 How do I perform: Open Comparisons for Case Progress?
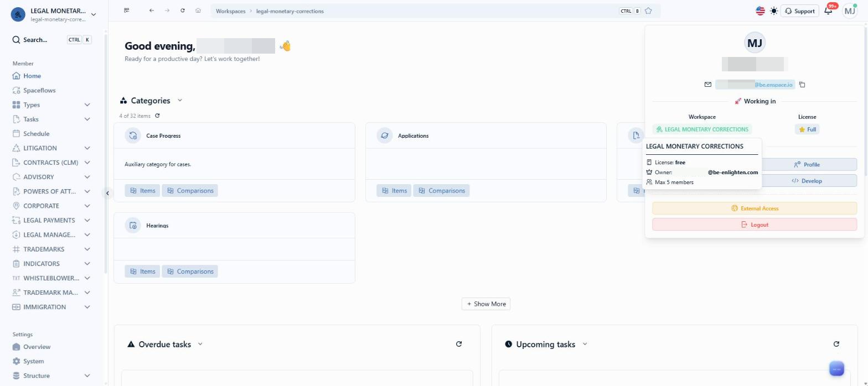[x=190, y=190]
